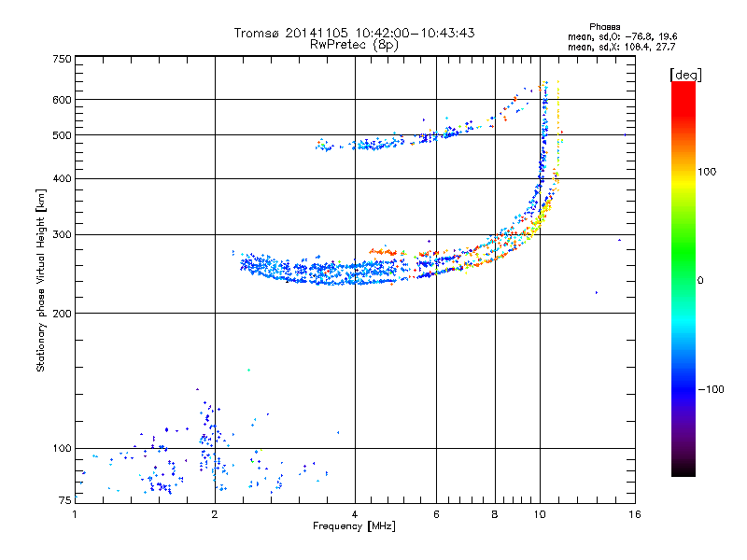Click the x-axis tick label '4'
Screen dimensions: 747x560
(355, 514)
